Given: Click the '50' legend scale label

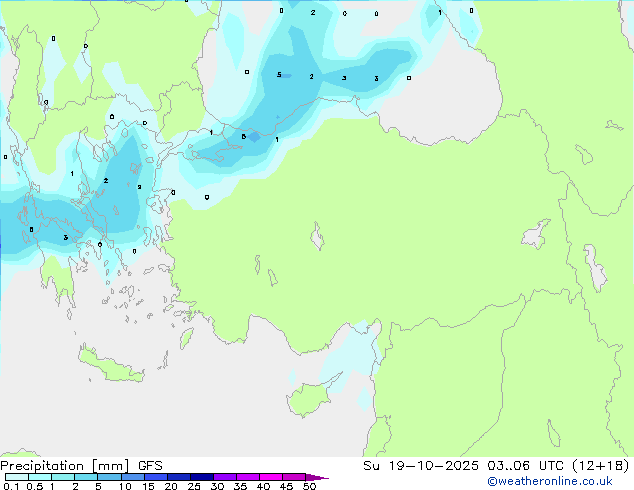Looking at the screenshot, I should (309, 486).
